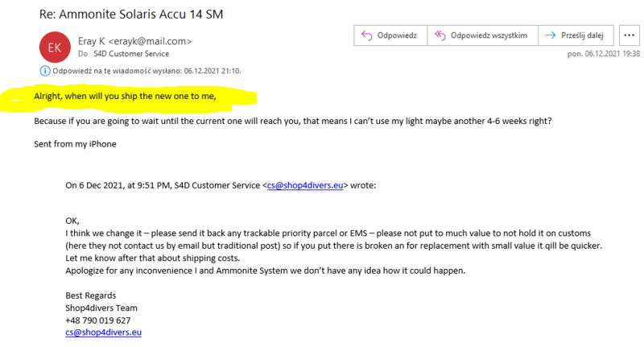Forward the email with Prześlij dalej
Viewport: 644px width, 347px height.
[576, 35]
